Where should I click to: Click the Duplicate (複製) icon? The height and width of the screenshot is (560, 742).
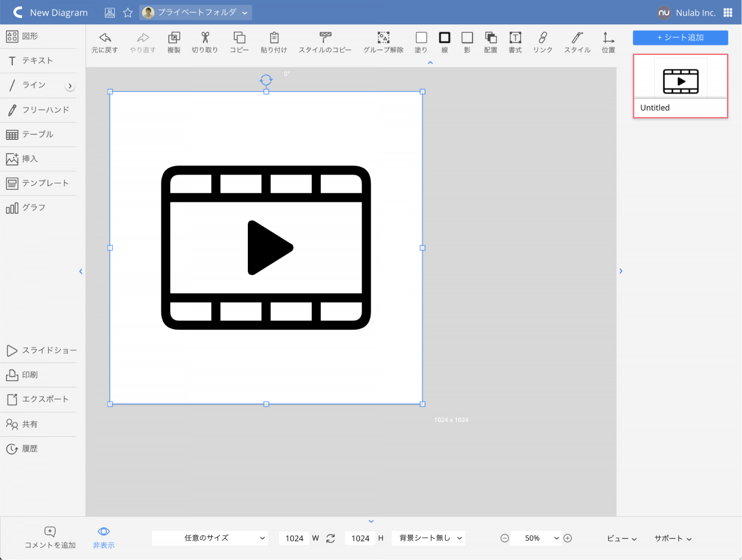point(174,38)
